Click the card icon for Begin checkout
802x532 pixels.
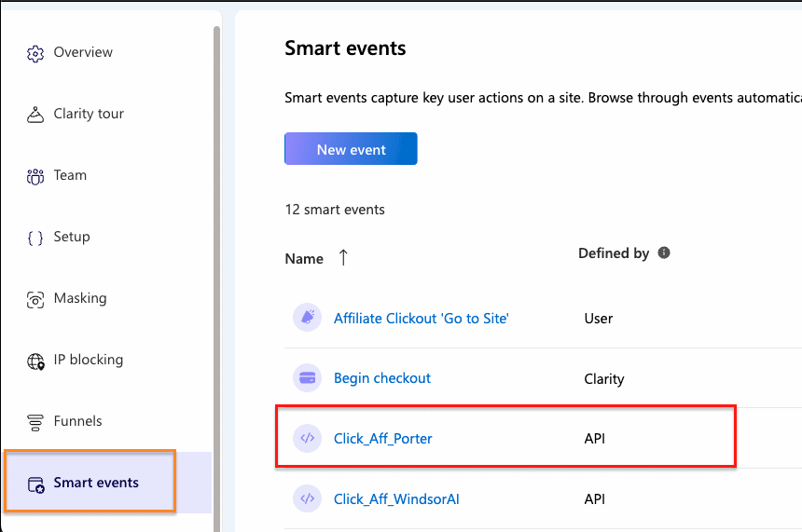[307, 378]
